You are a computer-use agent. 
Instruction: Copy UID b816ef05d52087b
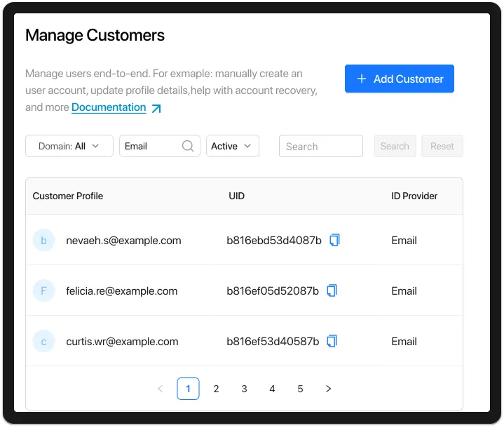click(x=332, y=290)
